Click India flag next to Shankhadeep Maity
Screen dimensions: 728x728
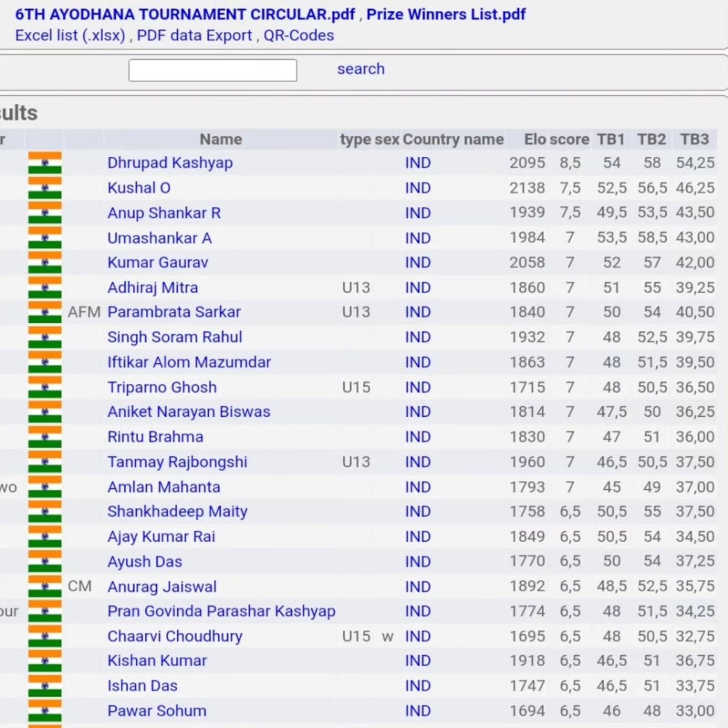coord(44,512)
